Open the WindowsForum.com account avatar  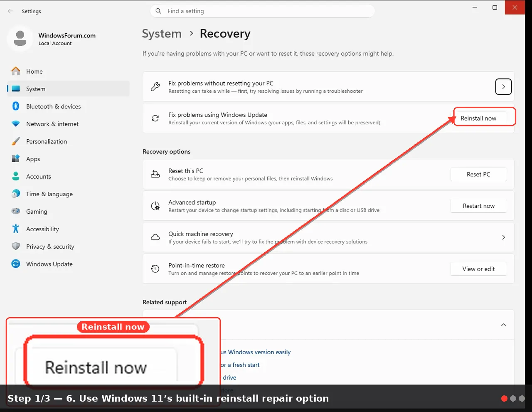[x=20, y=39]
